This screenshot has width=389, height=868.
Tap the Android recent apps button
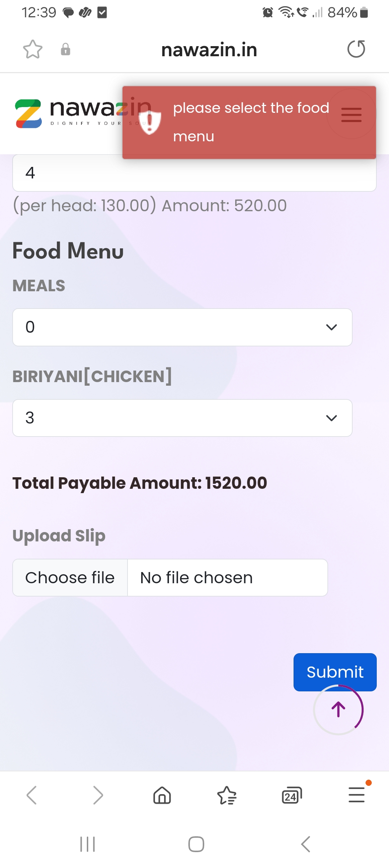(x=88, y=844)
